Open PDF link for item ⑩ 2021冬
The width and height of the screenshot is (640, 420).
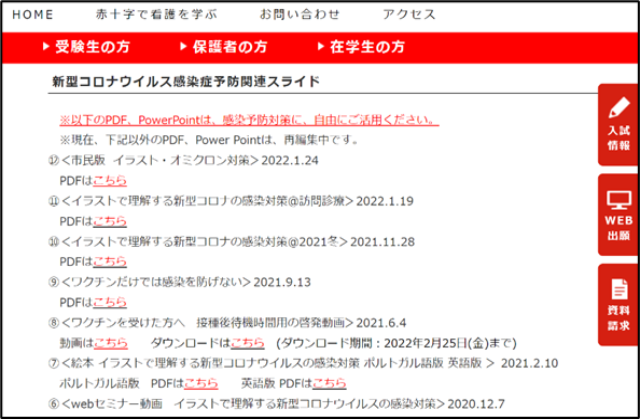point(110,262)
